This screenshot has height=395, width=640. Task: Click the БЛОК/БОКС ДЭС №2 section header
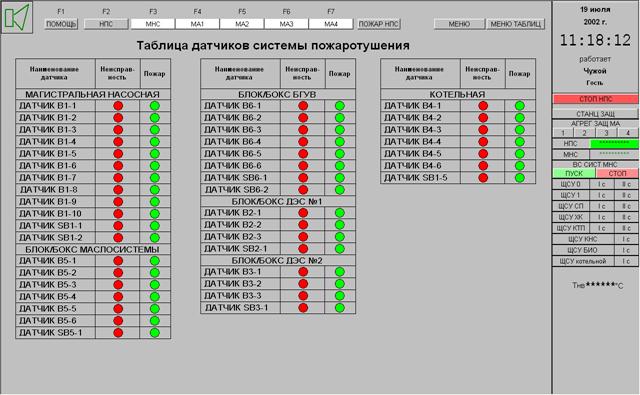point(278,260)
